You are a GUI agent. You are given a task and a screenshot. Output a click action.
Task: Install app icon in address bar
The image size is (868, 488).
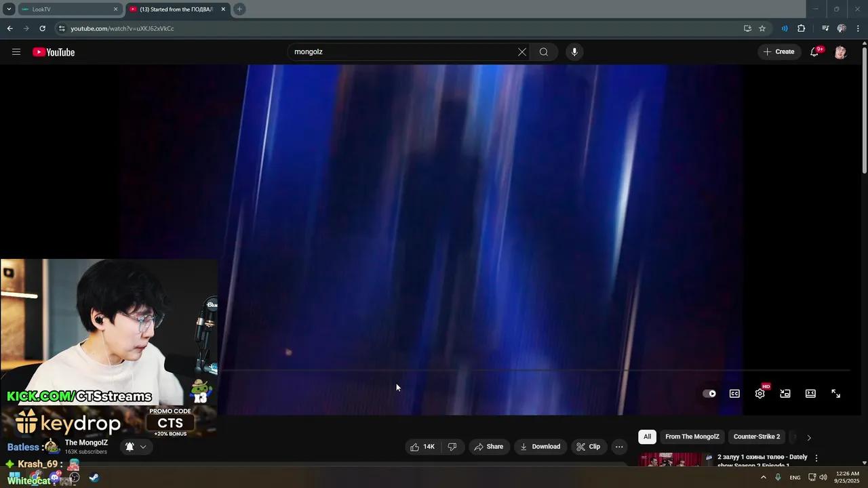click(747, 28)
